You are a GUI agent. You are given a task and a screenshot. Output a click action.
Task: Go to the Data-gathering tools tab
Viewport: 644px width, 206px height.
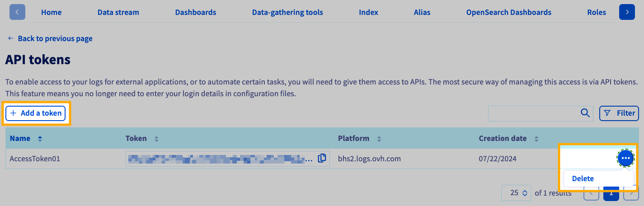pos(287,12)
